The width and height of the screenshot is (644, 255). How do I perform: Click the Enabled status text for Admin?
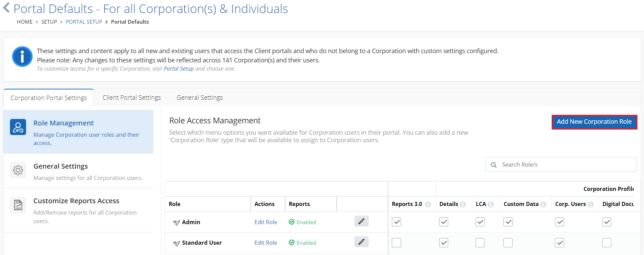pyautogui.click(x=307, y=222)
